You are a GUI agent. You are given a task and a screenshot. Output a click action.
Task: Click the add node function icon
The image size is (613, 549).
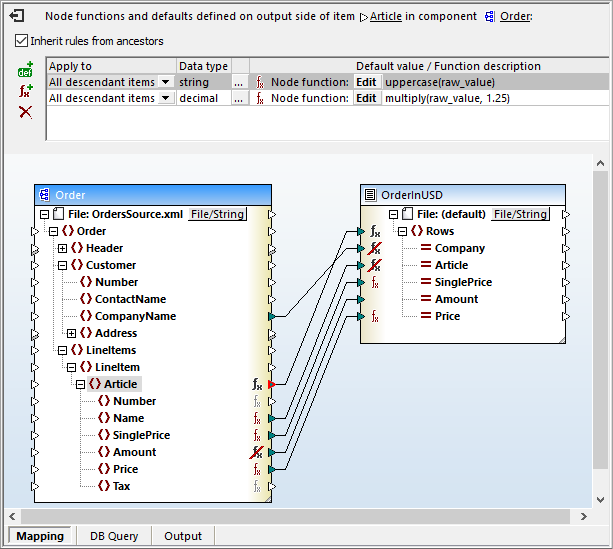click(25, 91)
